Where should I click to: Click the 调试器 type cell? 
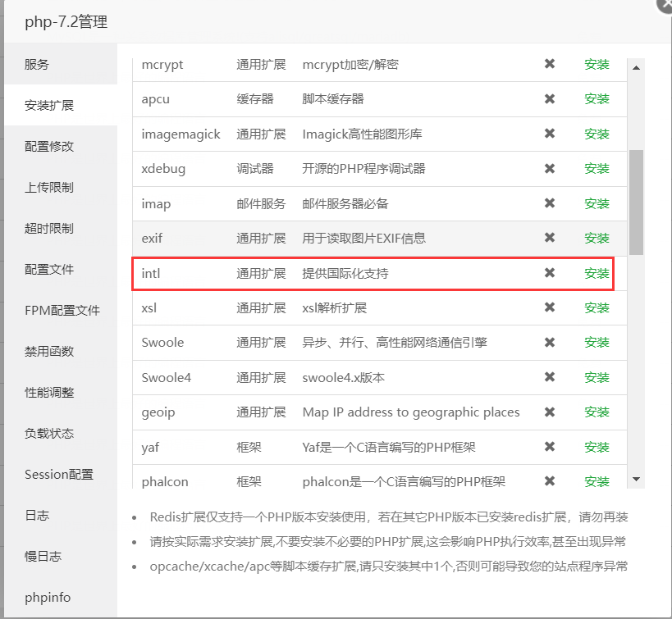coord(255,169)
